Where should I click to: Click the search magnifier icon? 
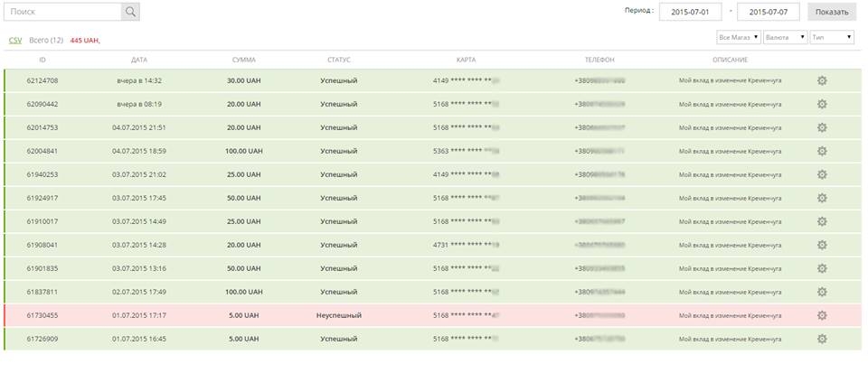tap(130, 12)
